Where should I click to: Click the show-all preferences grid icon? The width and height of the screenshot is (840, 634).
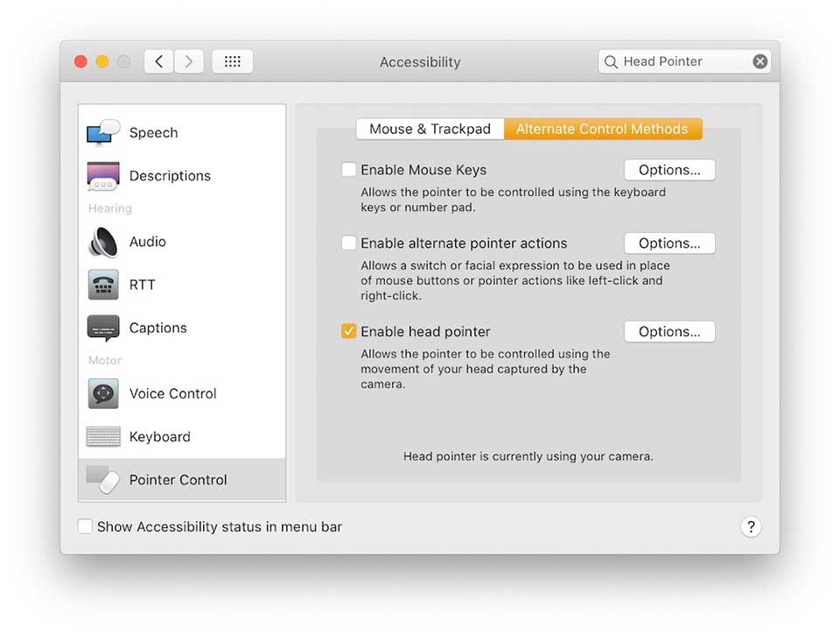[232, 61]
